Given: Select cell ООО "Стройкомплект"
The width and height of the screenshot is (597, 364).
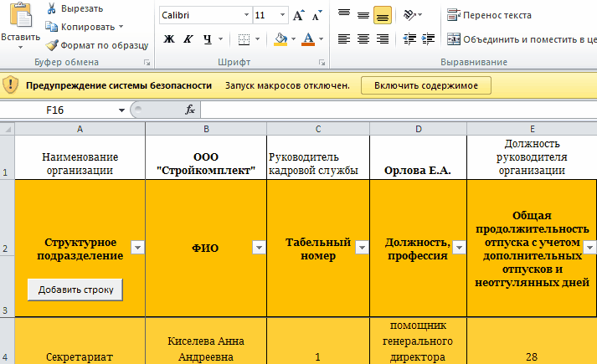Looking at the screenshot, I should tap(206, 157).
